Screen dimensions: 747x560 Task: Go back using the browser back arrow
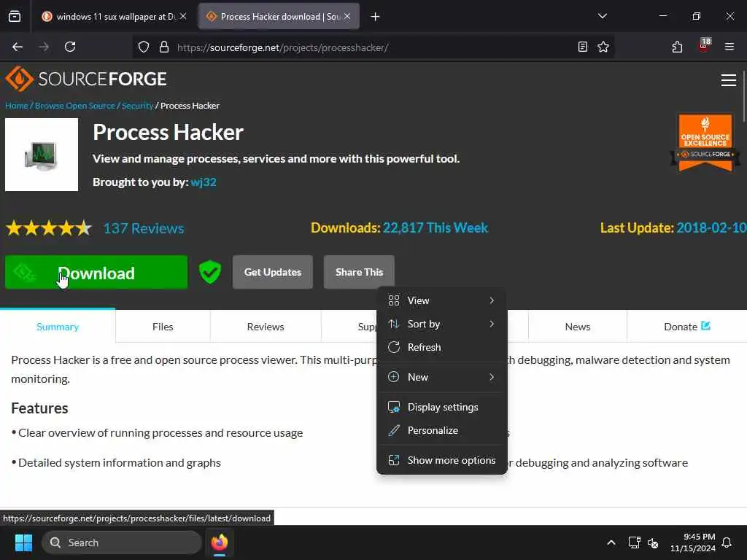tap(18, 47)
